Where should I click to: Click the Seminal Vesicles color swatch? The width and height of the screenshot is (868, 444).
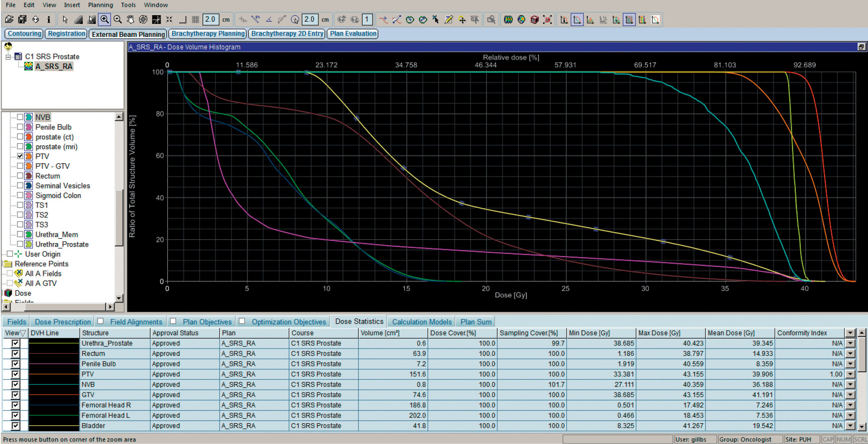pos(29,186)
